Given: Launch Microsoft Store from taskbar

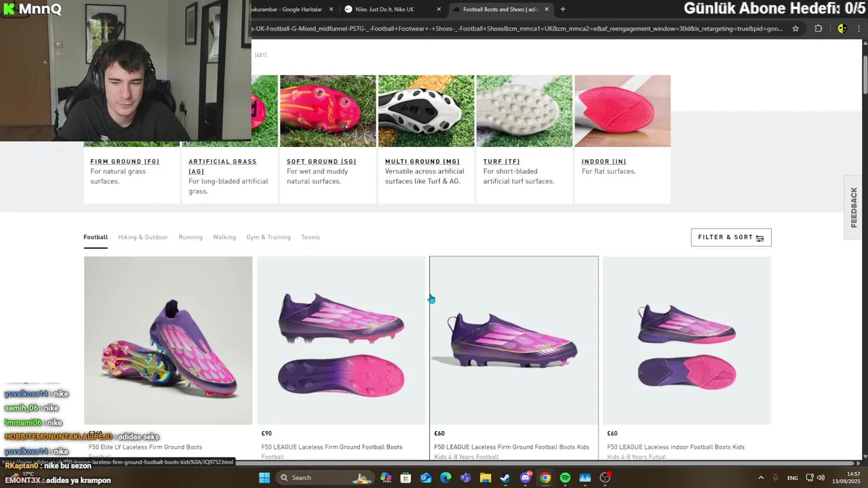Looking at the screenshot, I should (x=406, y=478).
